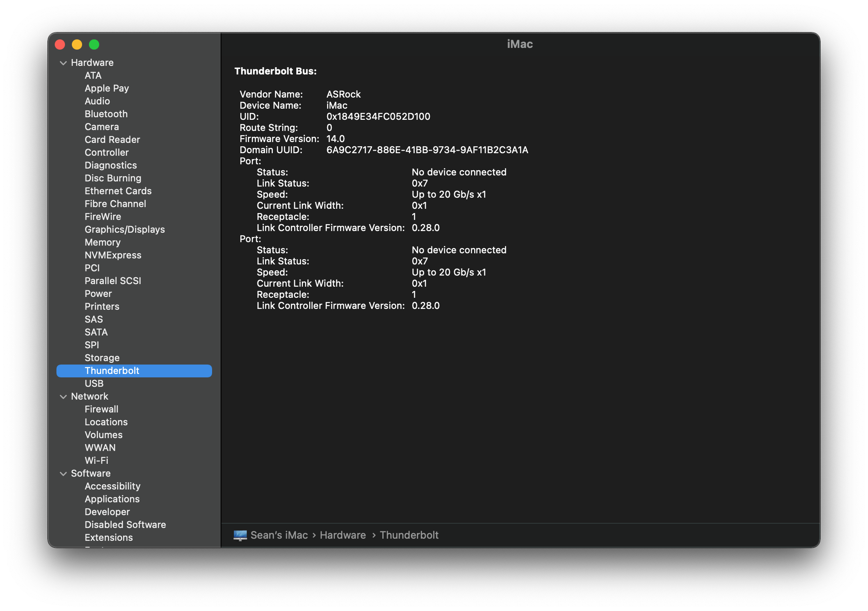
Task: Click Sean's iMac in path bar
Action: pos(279,535)
